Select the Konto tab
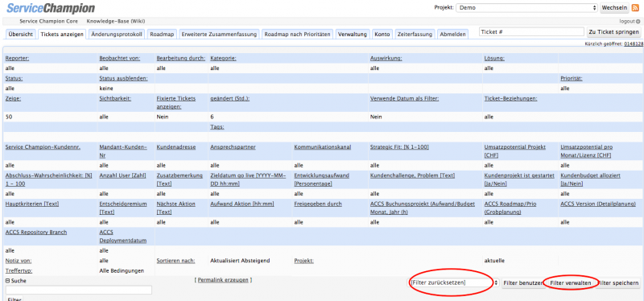Image resolution: width=644 pixels, height=301 pixels. 382,35
